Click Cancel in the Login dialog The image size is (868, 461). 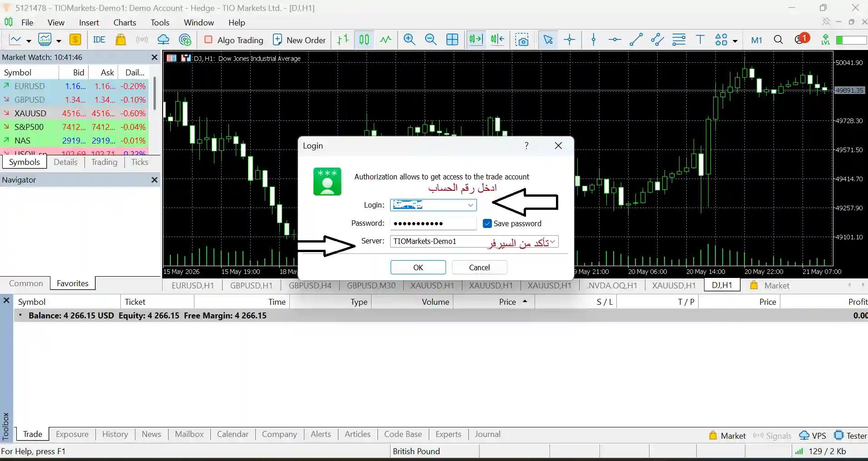point(480,268)
